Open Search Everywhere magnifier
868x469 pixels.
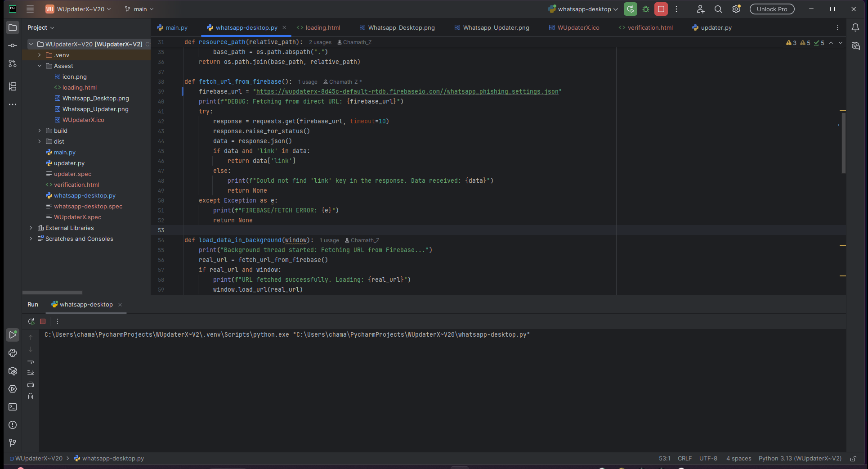tap(718, 9)
